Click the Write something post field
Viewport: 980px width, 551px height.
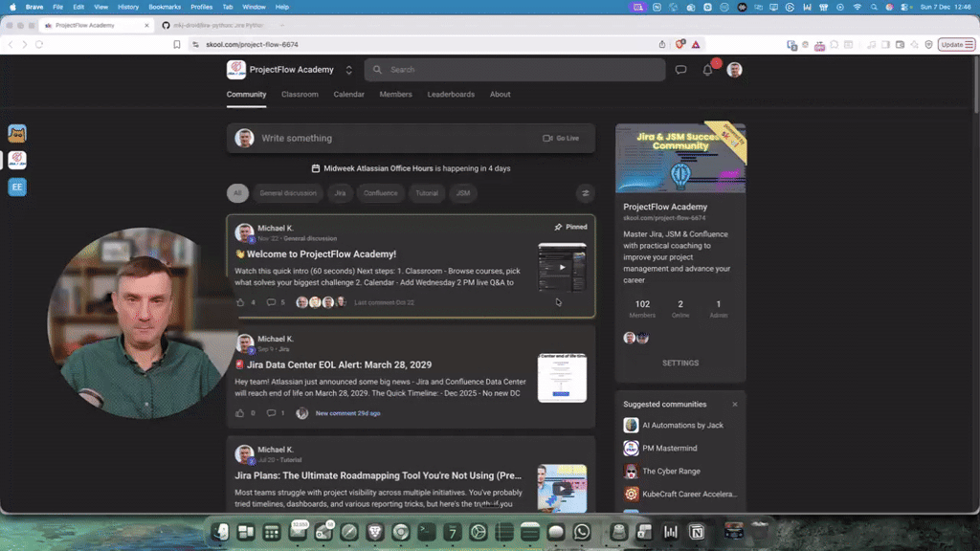pos(383,138)
